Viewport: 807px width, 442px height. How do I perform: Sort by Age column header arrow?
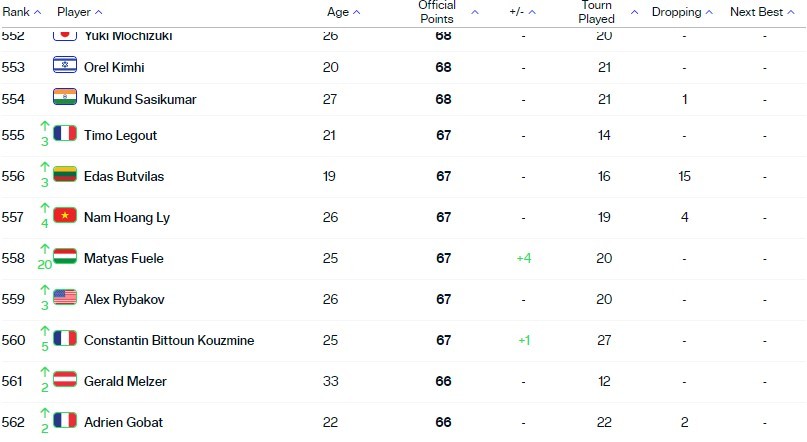[x=357, y=12]
